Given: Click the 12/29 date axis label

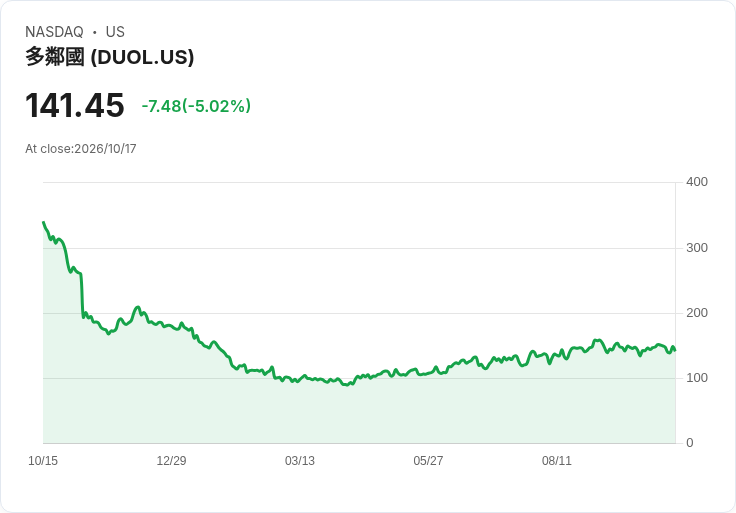Looking at the screenshot, I should pyautogui.click(x=171, y=460).
